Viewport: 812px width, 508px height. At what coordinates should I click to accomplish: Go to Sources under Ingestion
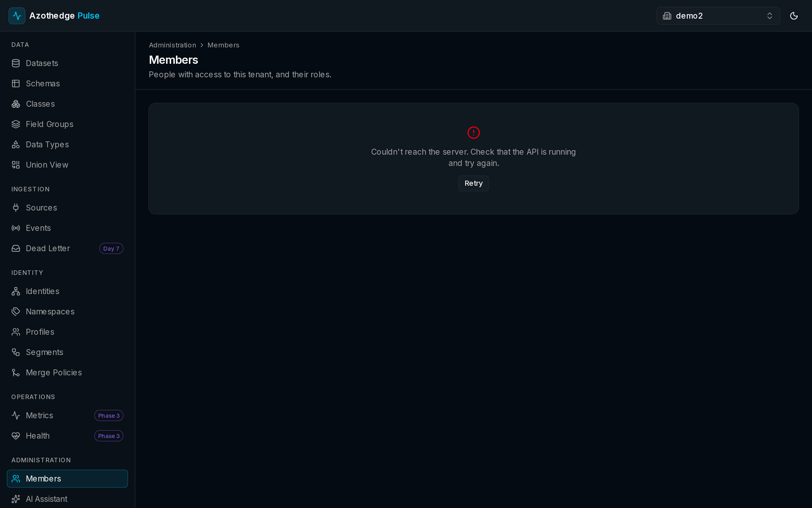[x=67, y=208]
